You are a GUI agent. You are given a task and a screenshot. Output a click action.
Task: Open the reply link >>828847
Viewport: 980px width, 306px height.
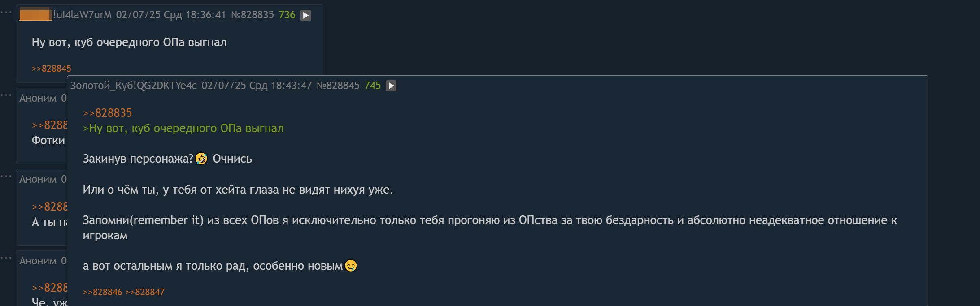[145, 292]
